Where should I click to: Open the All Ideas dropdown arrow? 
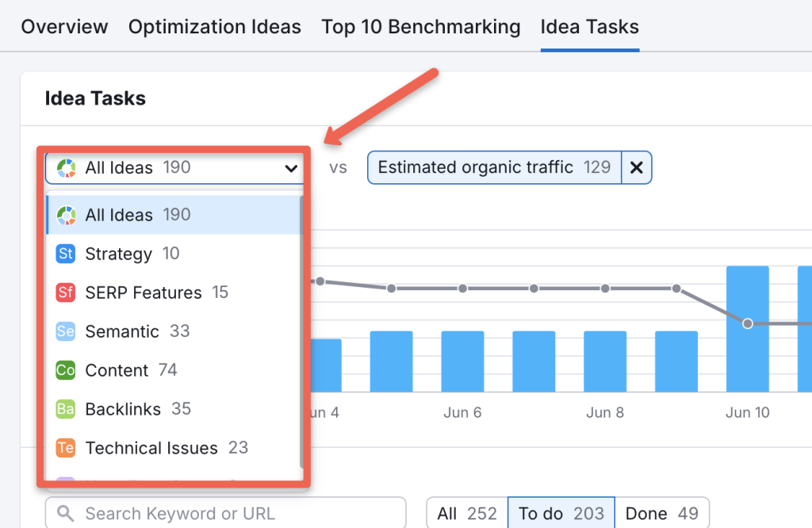pos(291,168)
